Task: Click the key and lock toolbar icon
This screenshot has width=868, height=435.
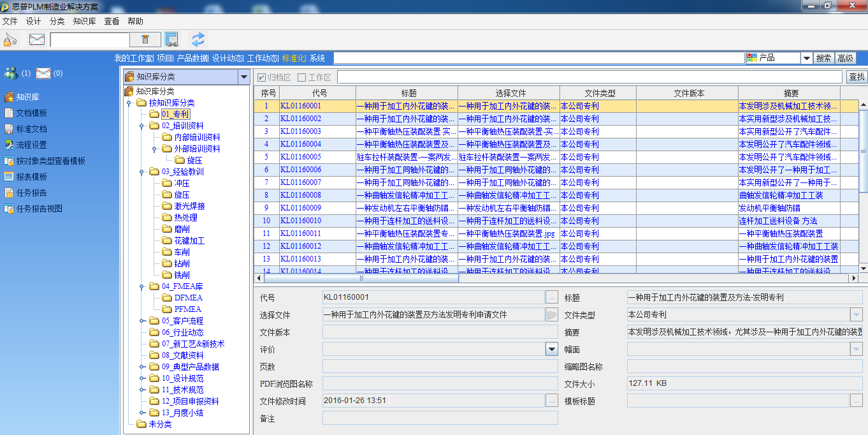Action: 10,40
